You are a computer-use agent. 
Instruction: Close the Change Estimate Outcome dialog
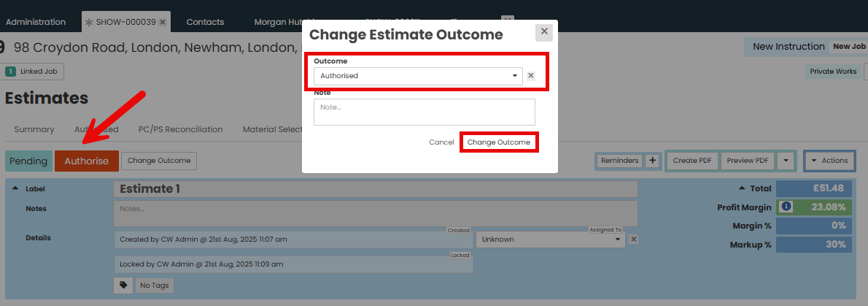click(544, 32)
